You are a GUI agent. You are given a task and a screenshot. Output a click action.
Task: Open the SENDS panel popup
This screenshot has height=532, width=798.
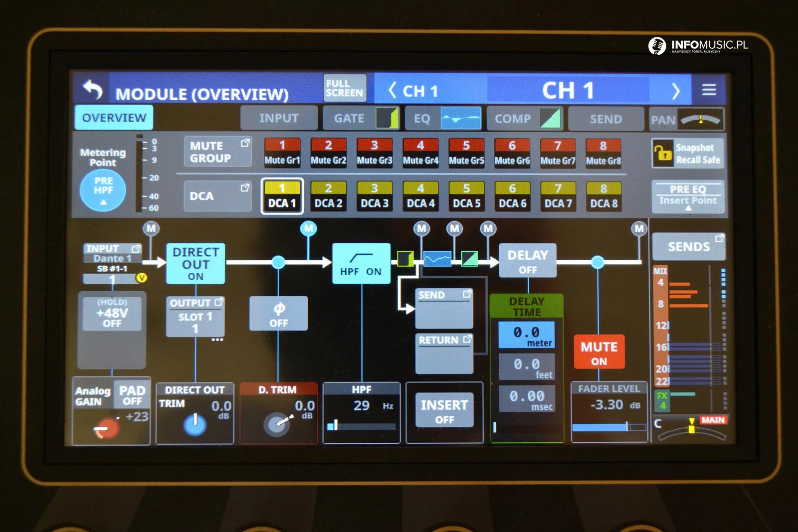688,246
